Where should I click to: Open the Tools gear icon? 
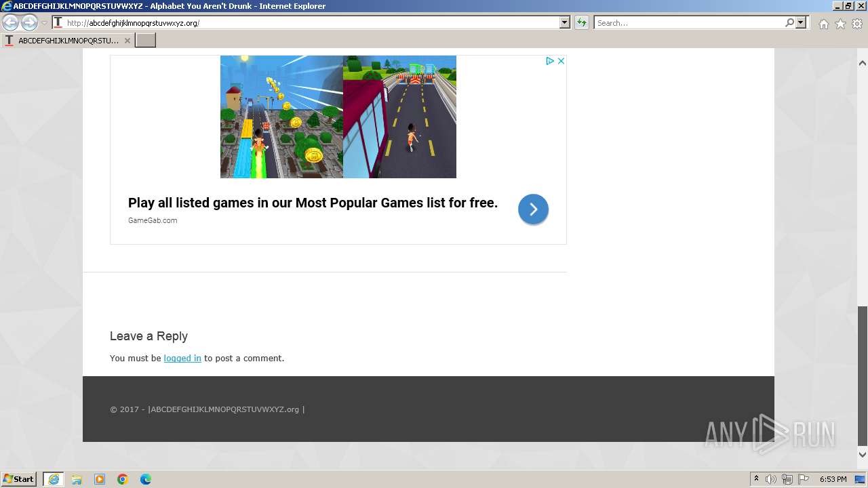click(857, 24)
